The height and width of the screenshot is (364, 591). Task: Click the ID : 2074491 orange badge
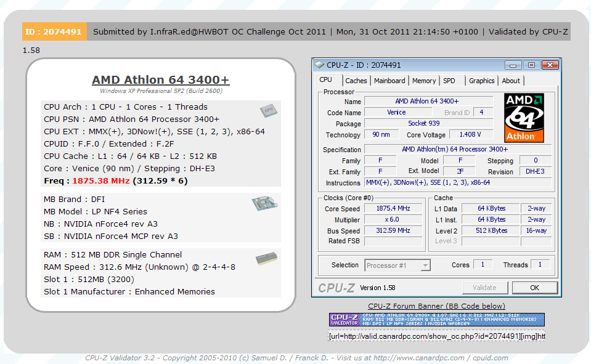tap(54, 31)
